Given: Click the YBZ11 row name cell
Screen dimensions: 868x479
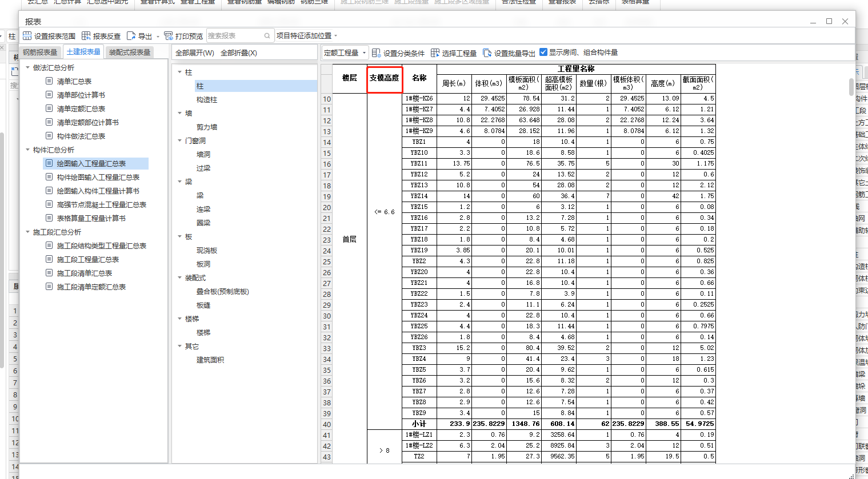Looking at the screenshot, I should tap(419, 163).
